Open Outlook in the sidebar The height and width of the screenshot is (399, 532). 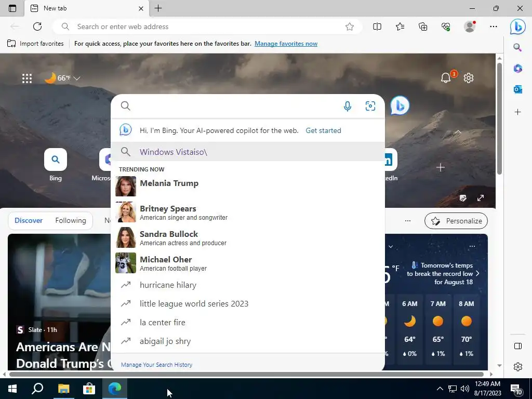pyautogui.click(x=517, y=89)
